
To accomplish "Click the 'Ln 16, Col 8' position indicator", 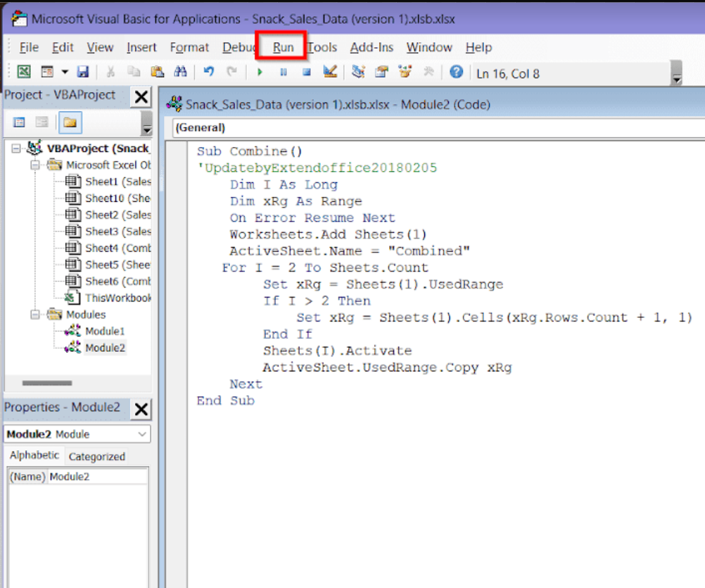I will tap(507, 74).
